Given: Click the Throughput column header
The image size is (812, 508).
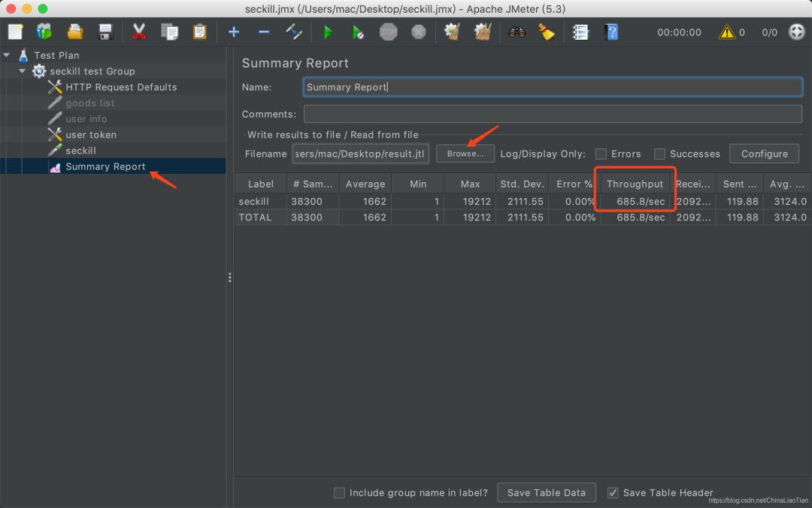Looking at the screenshot, I should coord(635,184).
